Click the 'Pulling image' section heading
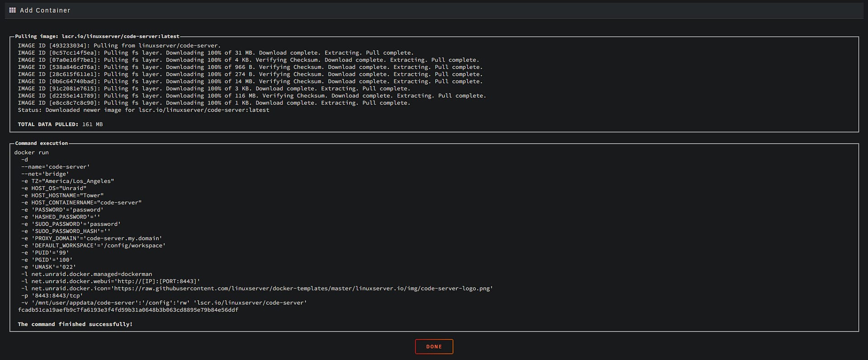This screenshot has width=868, height=360. point(97,36)
